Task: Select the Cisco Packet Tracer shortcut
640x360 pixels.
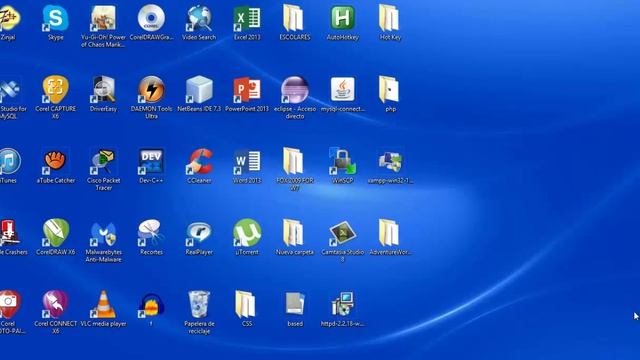Action: (103, 162)
